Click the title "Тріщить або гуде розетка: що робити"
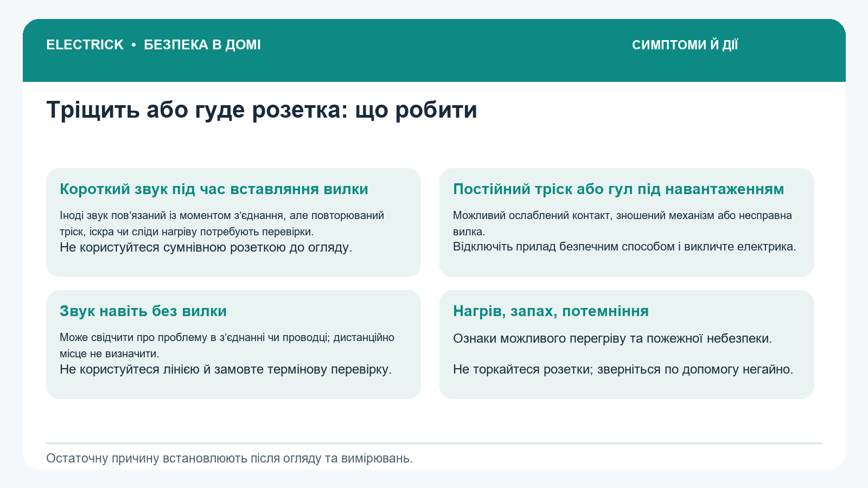868x488 pixels. pyautogui.click(x=261, y=110)
